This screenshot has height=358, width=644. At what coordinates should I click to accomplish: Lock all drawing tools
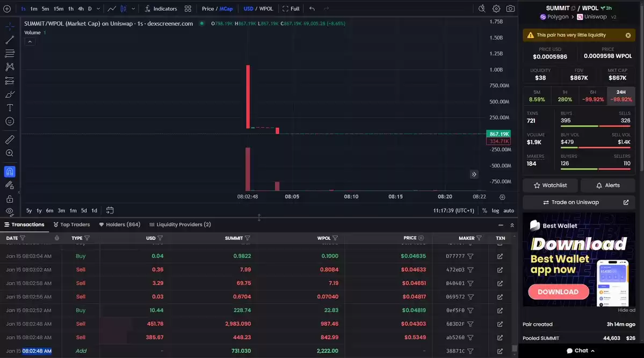(10, 199)
